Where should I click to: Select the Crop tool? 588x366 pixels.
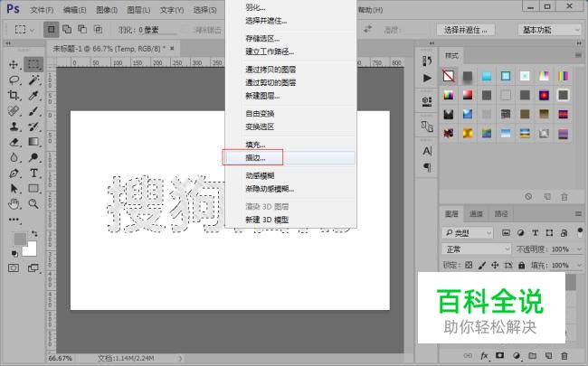[x=14, y=95]
